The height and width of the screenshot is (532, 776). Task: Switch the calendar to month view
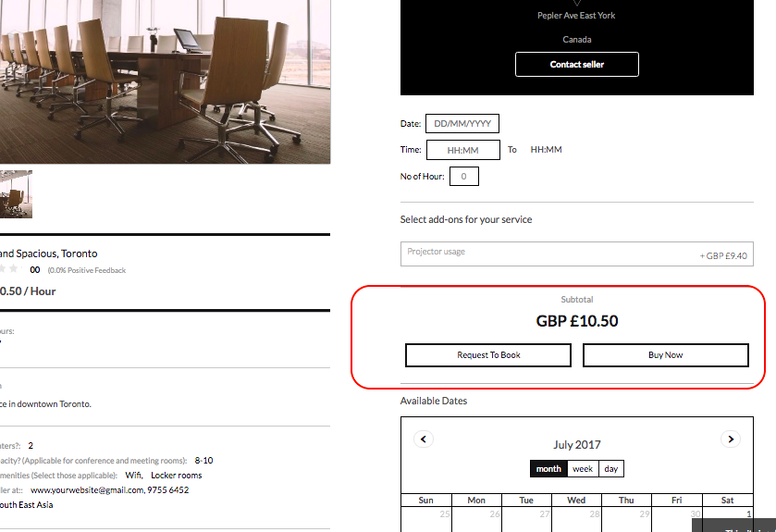tap(548, 469)
